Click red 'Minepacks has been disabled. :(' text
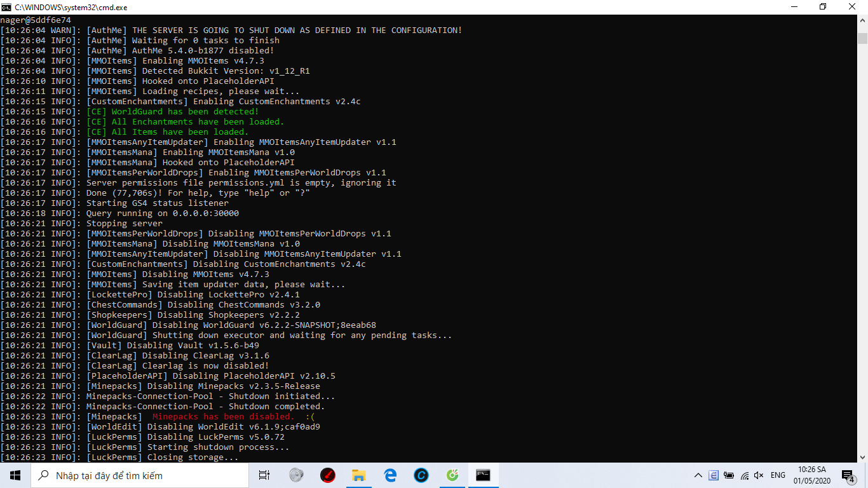The width and height of the screenshot is (868, 488). (234, 417)
